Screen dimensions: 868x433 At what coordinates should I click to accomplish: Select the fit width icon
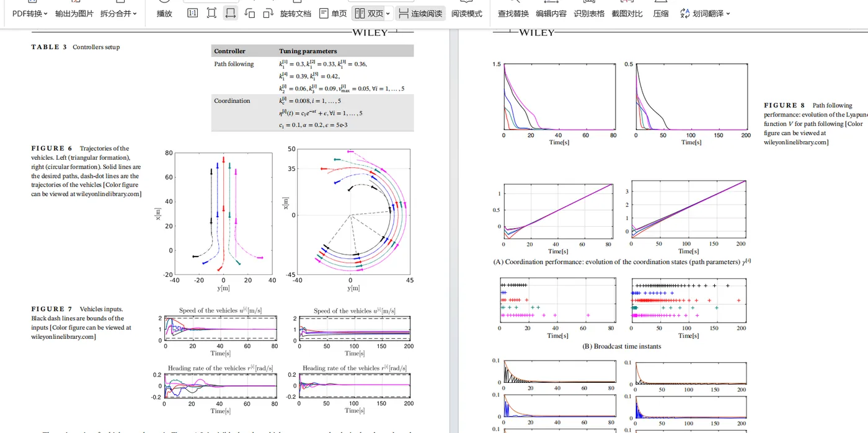231,13
